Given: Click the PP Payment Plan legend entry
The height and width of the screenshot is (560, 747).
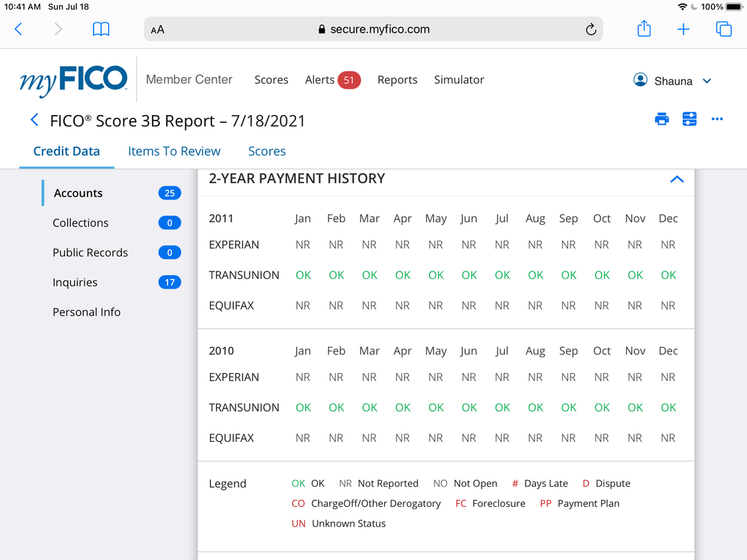Looking at the screenshot, I should click(x=580, y=503).
